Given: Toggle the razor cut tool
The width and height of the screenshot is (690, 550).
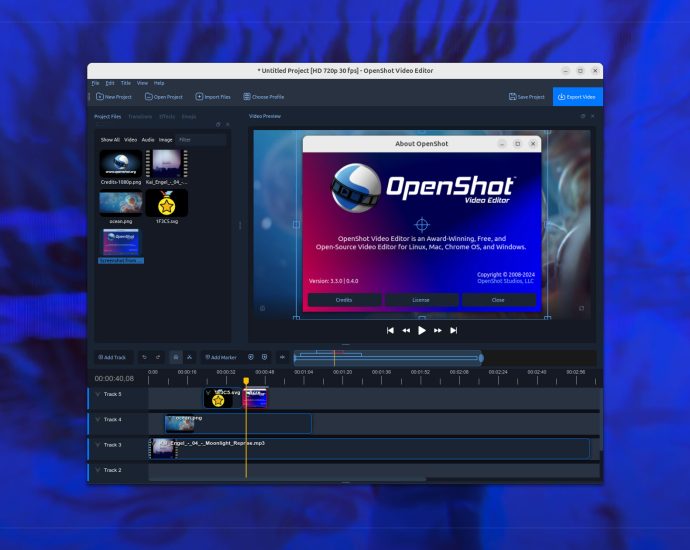Looking at the screenshot, I should (189, 357).
